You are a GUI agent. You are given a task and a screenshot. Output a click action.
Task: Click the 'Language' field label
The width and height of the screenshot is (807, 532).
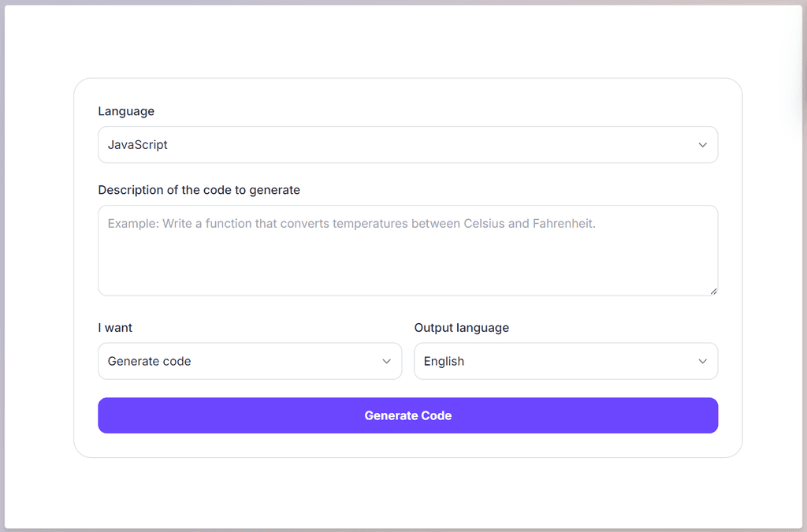click(126, 111)
